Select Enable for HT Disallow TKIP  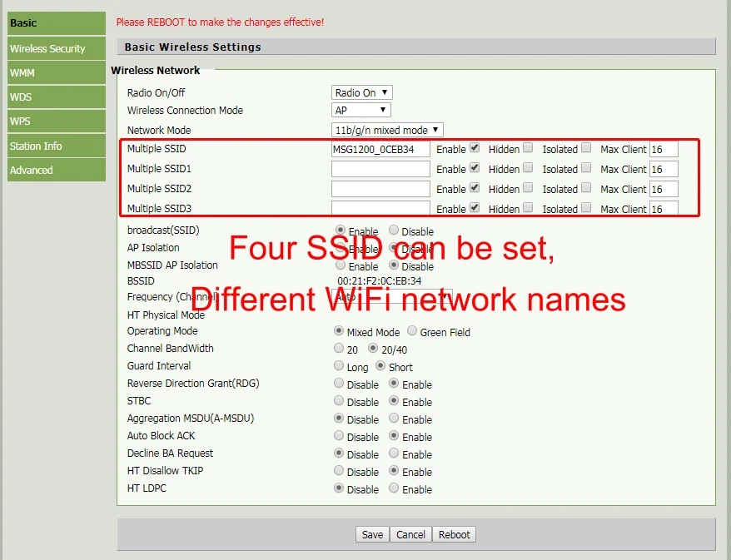pos(394,470)
